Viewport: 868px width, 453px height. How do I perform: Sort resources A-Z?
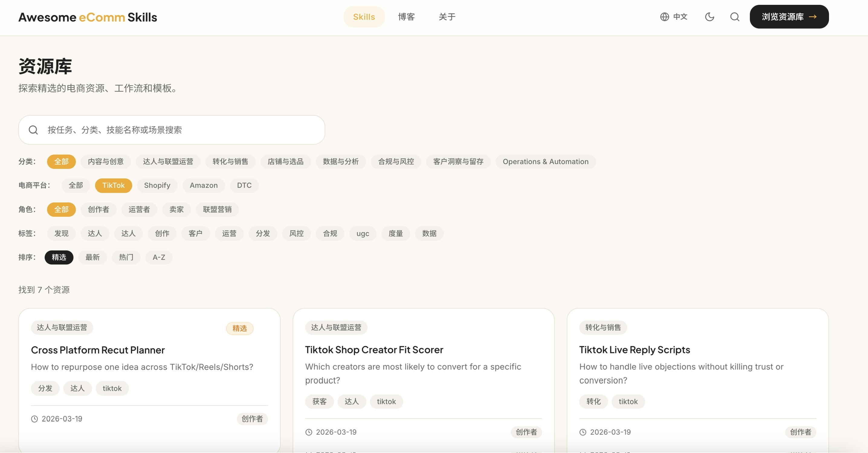159,257
